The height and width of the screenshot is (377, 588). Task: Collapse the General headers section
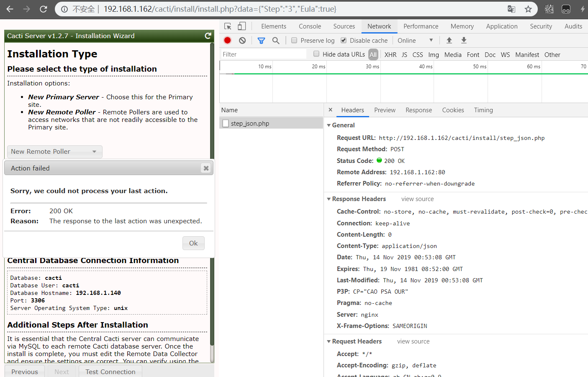[329, 125]
